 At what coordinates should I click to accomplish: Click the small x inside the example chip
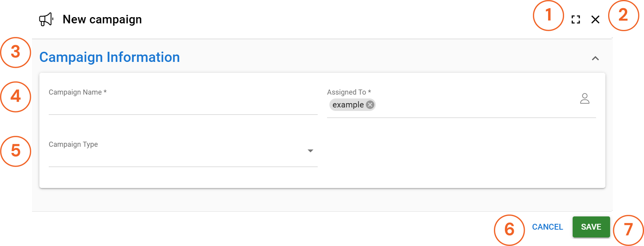coord(370,104)
